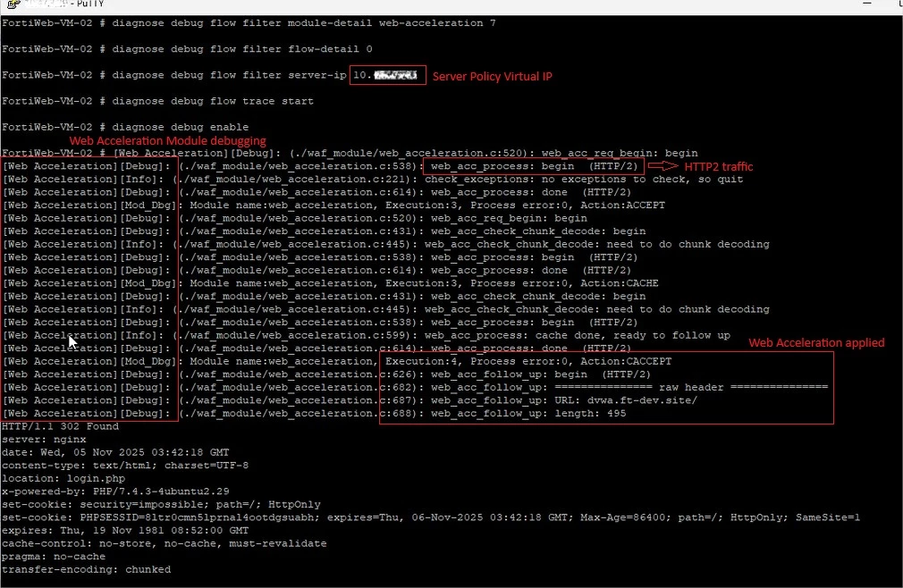
Task: Open the PuTTY system menu icon
Action: point(13,4)
